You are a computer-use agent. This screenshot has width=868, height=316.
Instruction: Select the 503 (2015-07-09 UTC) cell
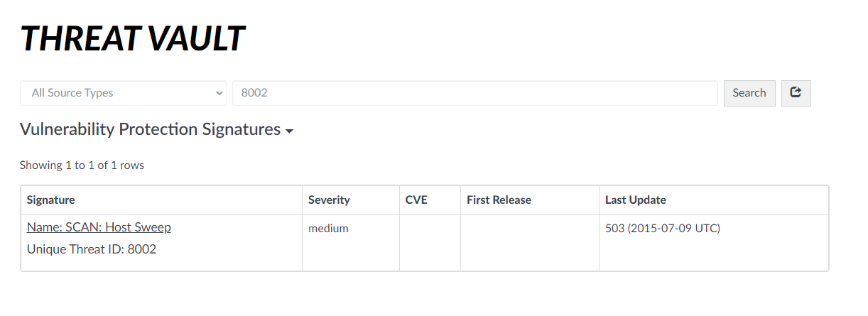pyautogui.click(x=662, y=229)
